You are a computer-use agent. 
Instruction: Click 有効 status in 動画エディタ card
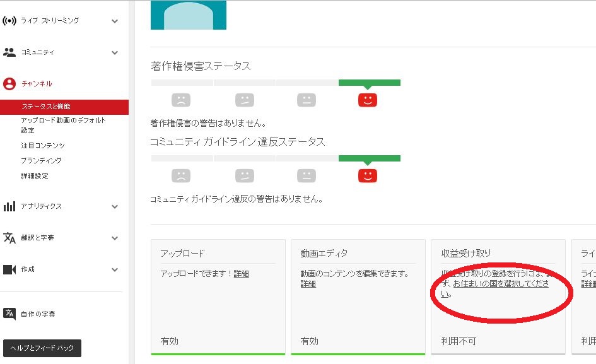point(310,341)
